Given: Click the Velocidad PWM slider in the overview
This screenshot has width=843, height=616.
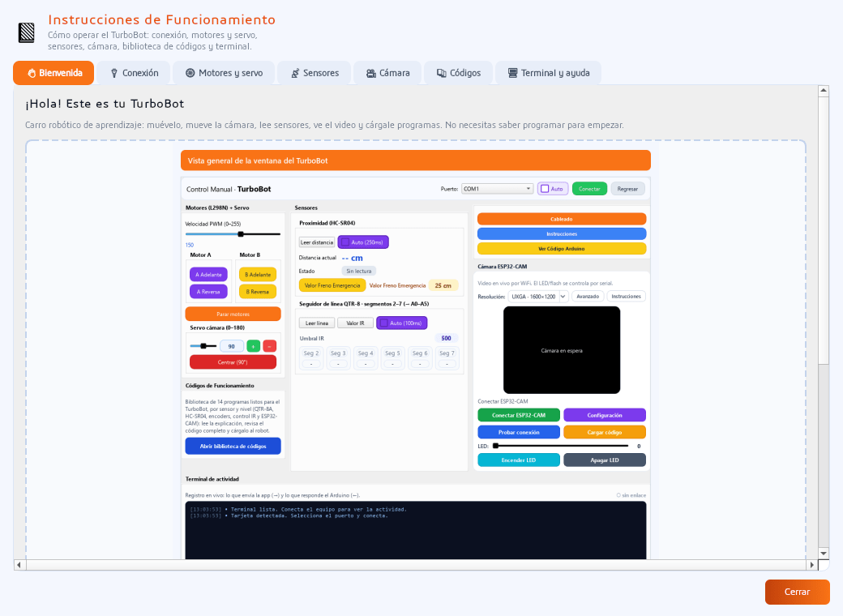Looking at the screenshot, I should [x=233, y=233].
